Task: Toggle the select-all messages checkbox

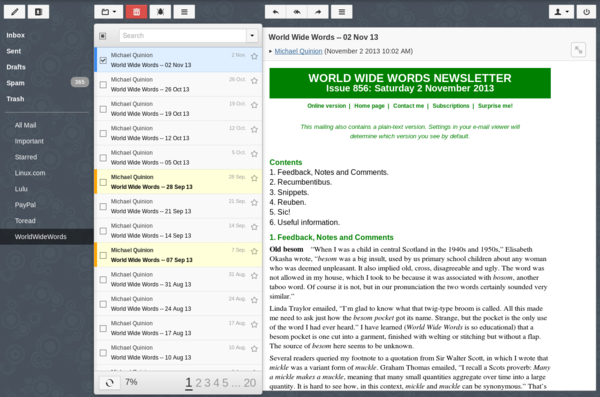Action: (103, 36)
